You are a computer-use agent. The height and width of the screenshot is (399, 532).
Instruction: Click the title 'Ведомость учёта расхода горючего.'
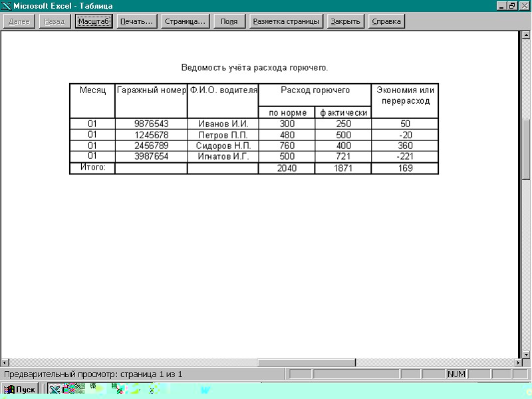[255, 68]
